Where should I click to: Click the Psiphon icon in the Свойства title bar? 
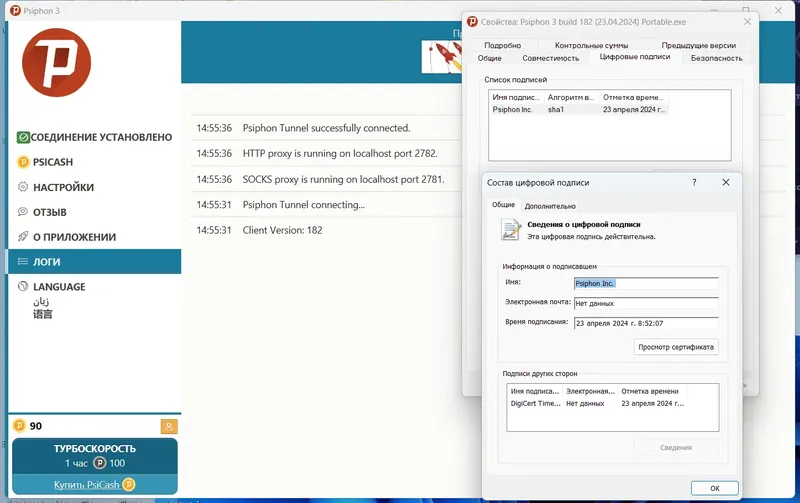[x=472, y=21]
